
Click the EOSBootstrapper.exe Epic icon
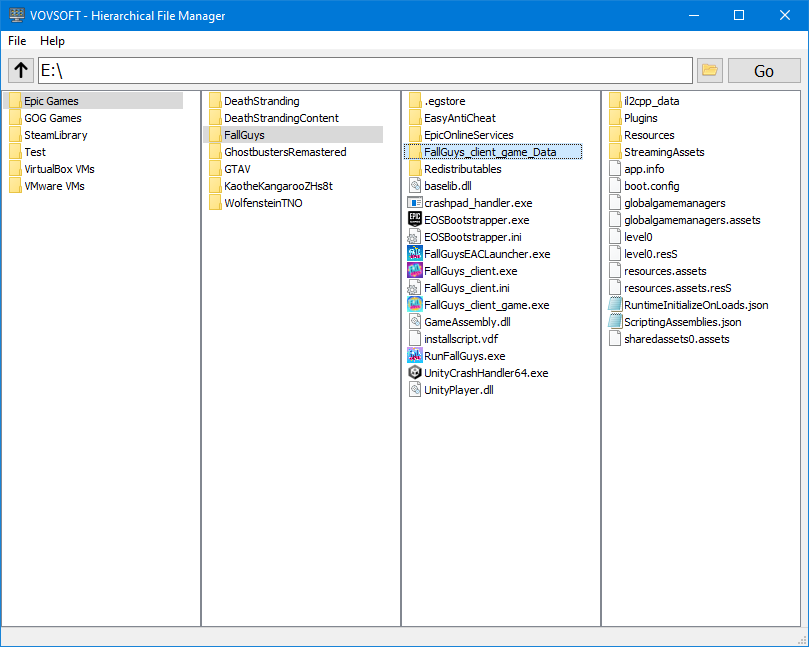coord(415,220)
